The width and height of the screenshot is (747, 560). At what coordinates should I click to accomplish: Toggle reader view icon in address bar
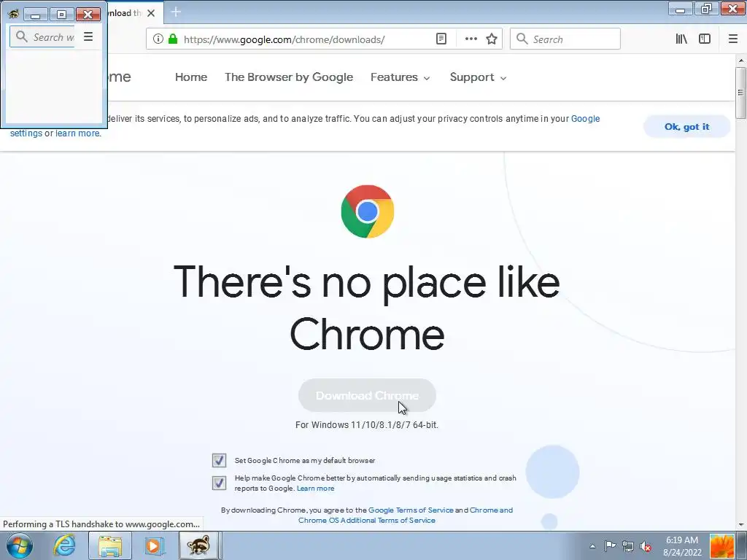click(x=441, y=39)
